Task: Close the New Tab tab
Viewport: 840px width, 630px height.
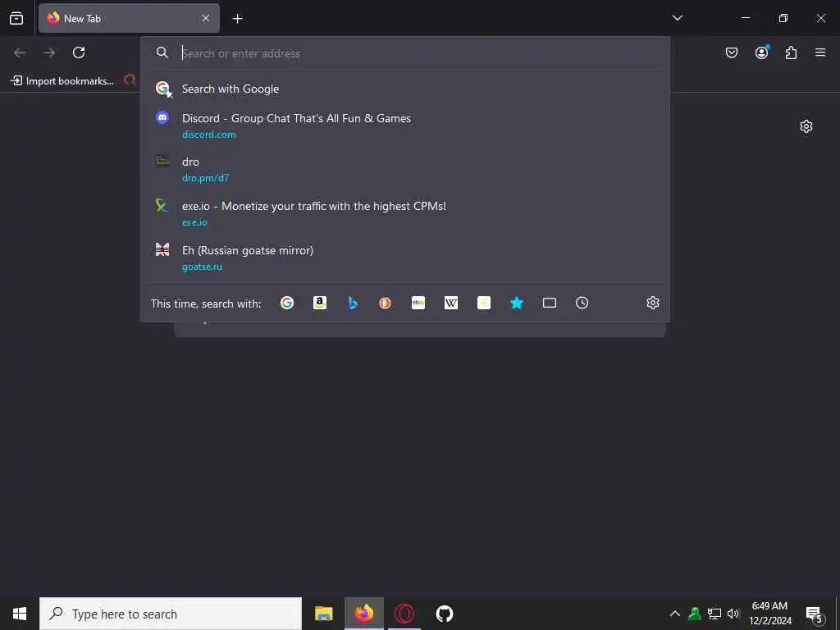Action: [x=206, y=18]
